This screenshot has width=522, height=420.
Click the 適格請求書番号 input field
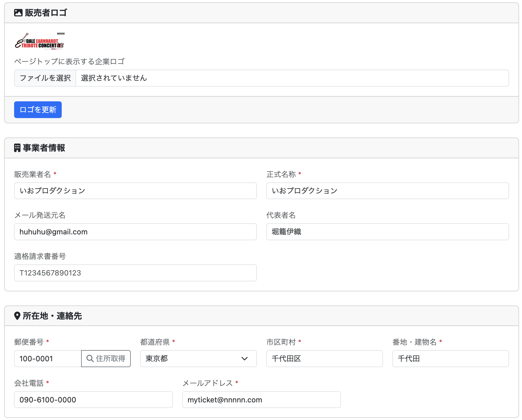135,273
